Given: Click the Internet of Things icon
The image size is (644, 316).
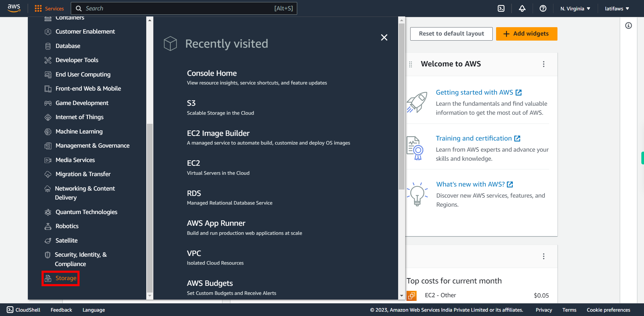Looking at the screenshot, I should pos(48,117).
